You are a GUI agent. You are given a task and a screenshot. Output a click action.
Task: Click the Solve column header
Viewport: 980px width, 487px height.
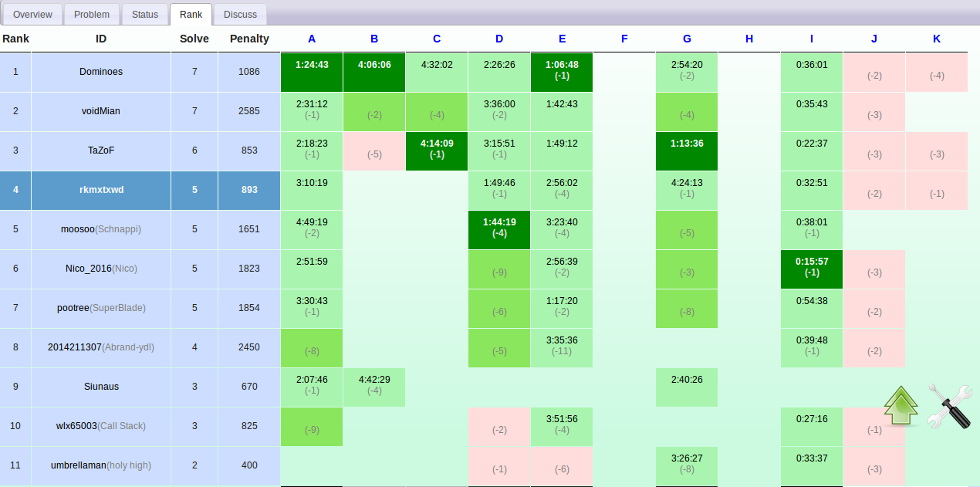[194, 39]
